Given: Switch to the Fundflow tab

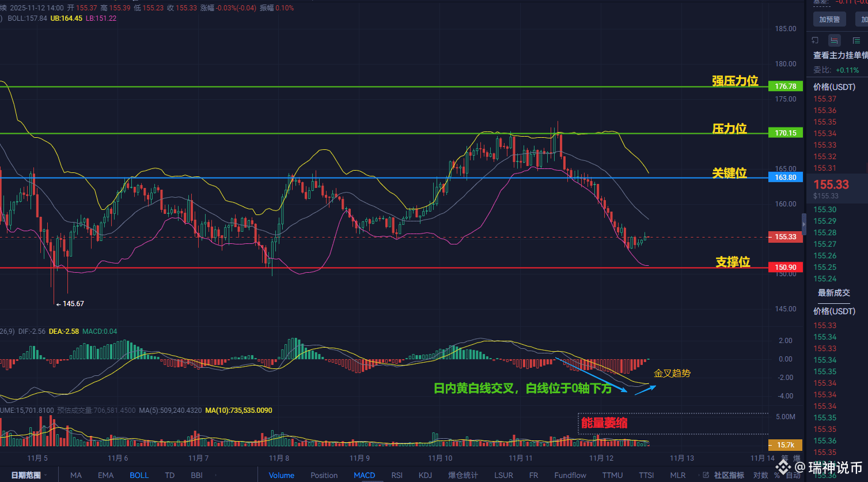Looking at the screenshot, I should click(570, 475).
